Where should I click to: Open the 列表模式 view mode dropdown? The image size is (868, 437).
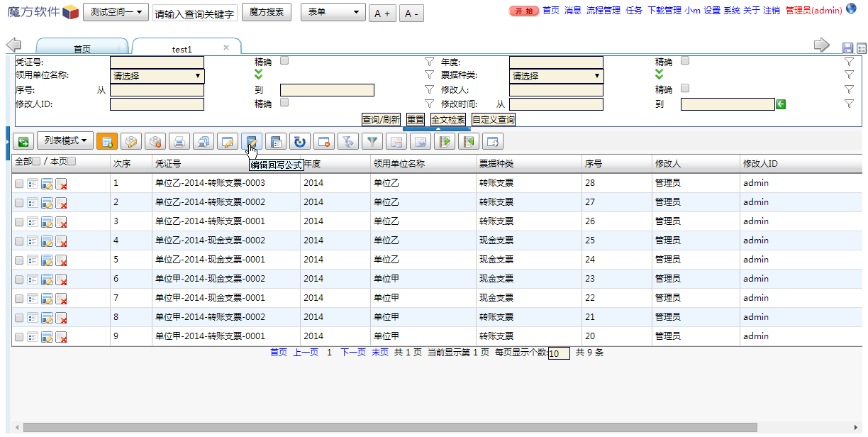pyautogui.click(x=65, y=140)
